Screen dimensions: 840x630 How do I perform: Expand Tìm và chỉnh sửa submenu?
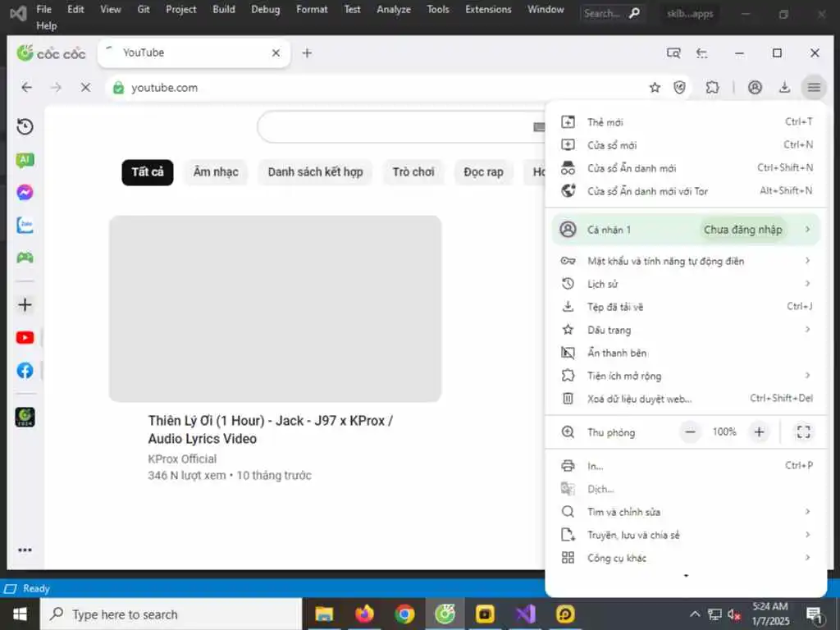pos(686,512)
